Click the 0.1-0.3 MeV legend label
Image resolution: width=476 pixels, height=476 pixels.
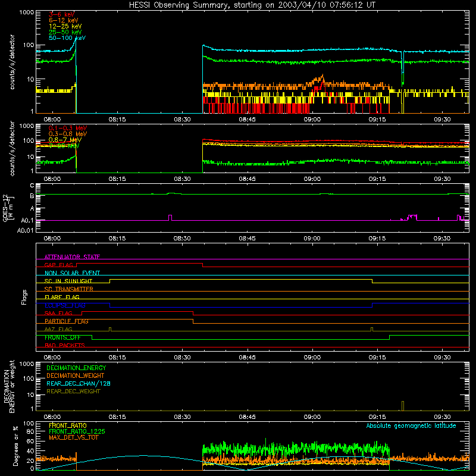[68, 128]
